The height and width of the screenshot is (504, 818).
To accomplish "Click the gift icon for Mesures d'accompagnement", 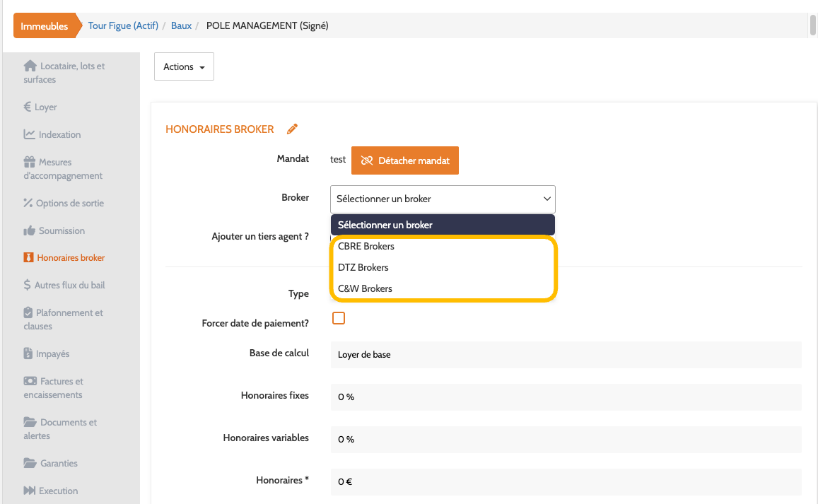I will [x=29, y=162].
